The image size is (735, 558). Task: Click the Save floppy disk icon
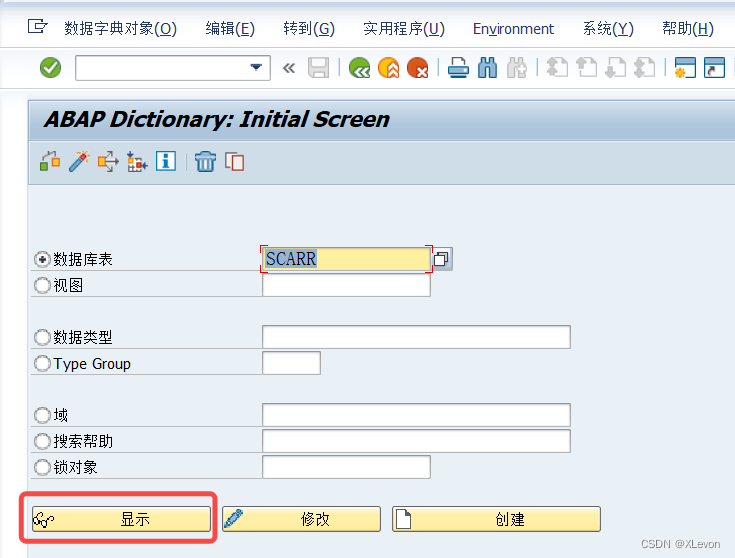tap(318, 68)
